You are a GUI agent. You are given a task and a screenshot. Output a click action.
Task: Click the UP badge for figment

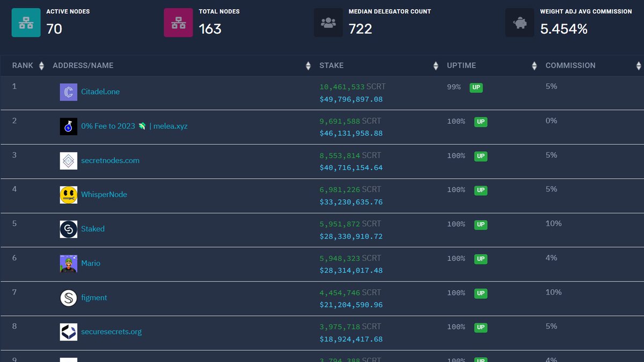coord(481,293)
